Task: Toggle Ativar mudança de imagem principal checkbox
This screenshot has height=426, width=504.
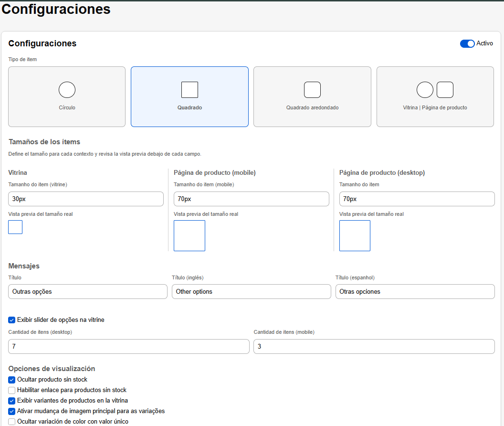Action: pos(12,411)
